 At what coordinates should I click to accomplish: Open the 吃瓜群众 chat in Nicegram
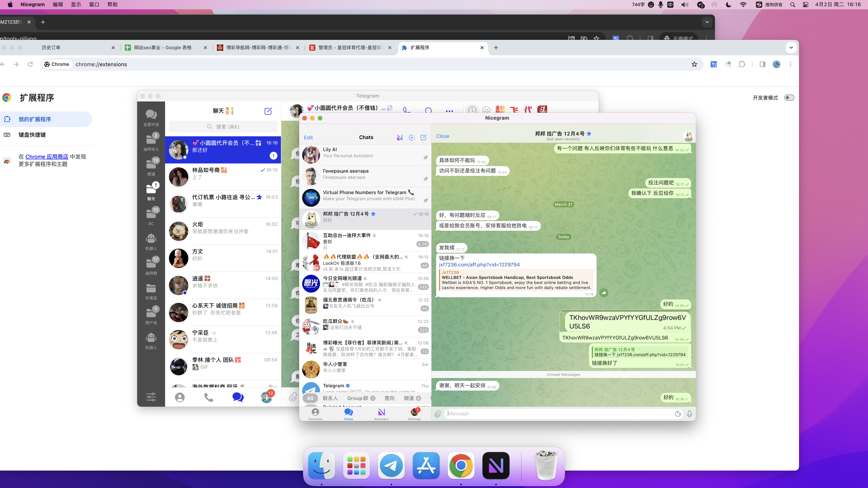(x=365, y=327)
